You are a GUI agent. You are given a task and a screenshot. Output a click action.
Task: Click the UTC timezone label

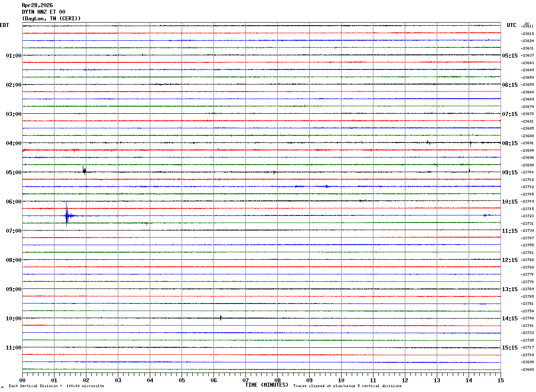[x=512, y=25]
